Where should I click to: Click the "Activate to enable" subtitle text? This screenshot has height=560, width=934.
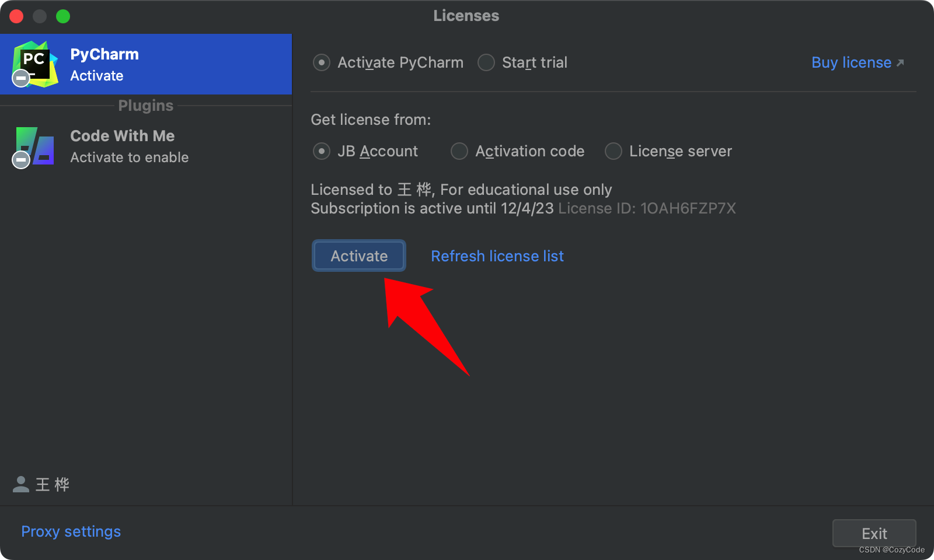[130, 157]
